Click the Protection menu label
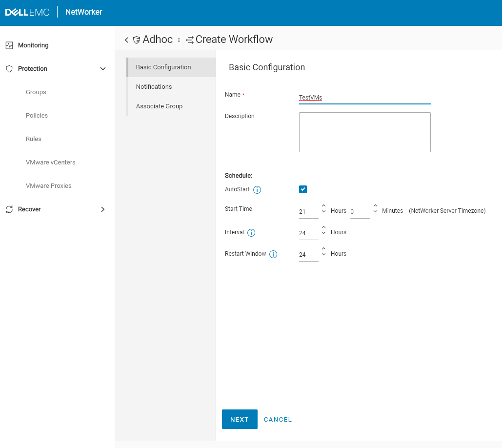Viewport: 502px width, 448px height. [32, 68]
